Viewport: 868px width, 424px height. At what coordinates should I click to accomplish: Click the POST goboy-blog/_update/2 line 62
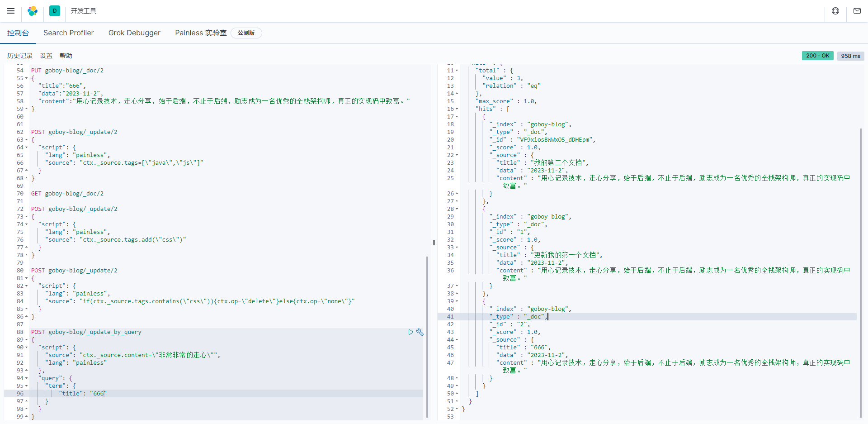74,132
